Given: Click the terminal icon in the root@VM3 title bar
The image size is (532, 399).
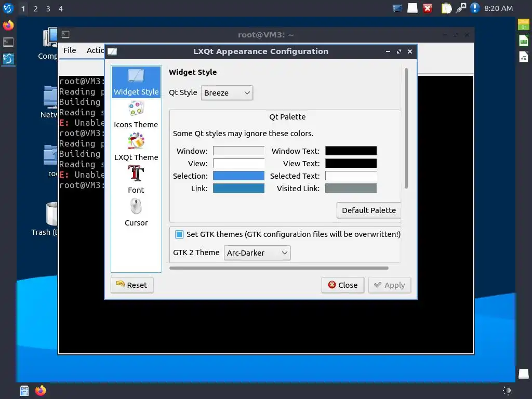Looking at the screenshot, I should [65, 34].
